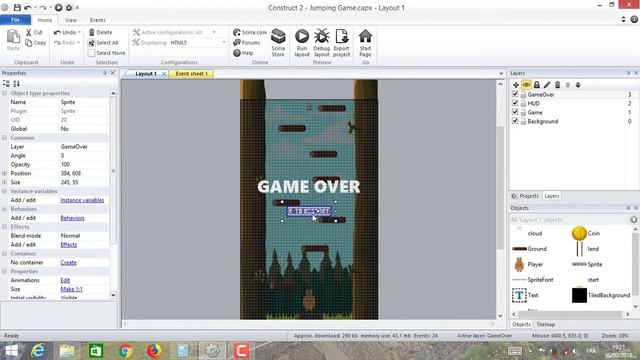This screenshot has height=360, width=640.
Task: Open the Event sheet 1 tab
Action: coord(191,74)
